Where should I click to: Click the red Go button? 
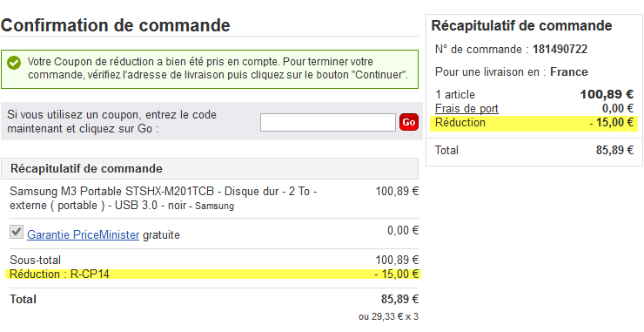click(x=409, y=122)
